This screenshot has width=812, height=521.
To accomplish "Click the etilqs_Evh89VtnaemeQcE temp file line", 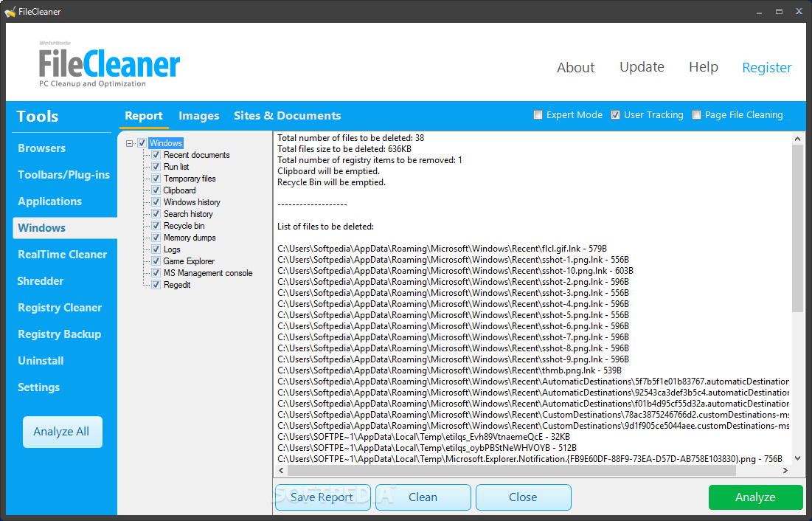I will point(423,436).
